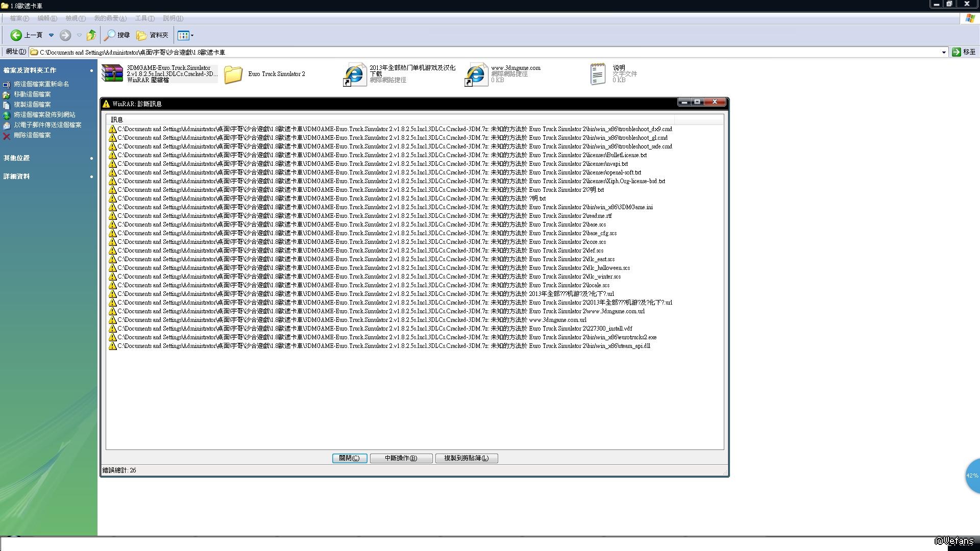Click the Up folder toolbar icon
980x551 pixels.
pos(91,35)
